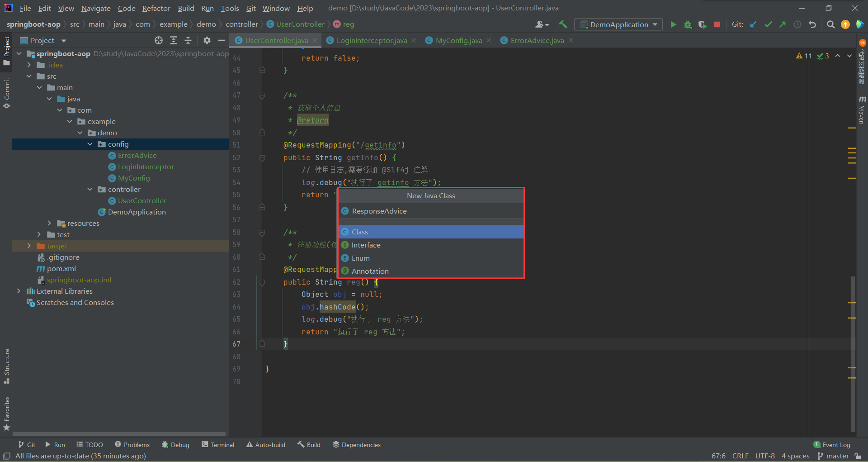868x462 pixels.
Task: Choose Interface in New Java Class popup
Action: point(431,245)
